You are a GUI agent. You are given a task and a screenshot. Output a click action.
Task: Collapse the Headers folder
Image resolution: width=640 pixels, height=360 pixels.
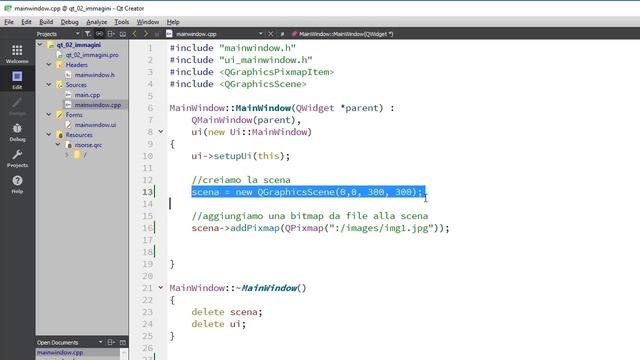click(49, 64)
